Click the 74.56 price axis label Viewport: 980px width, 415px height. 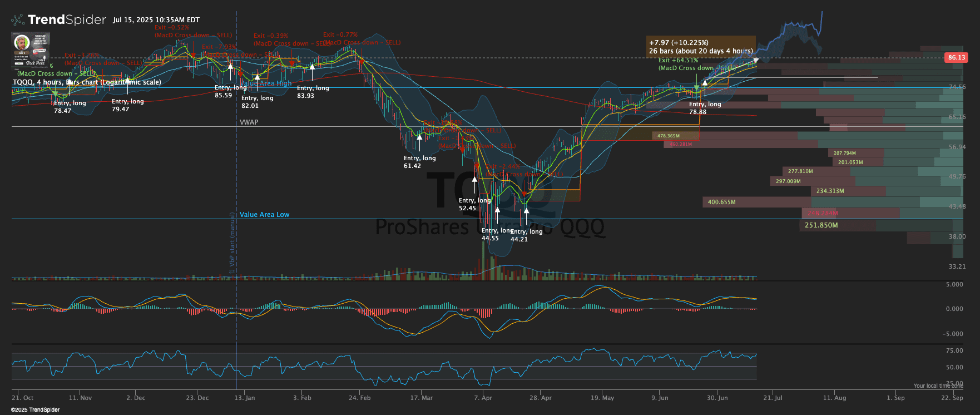click(957, 87)
